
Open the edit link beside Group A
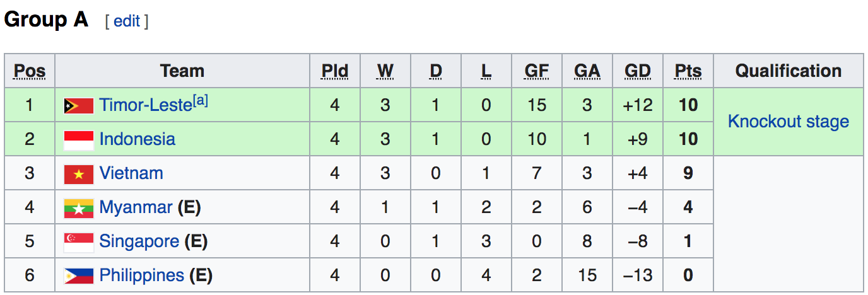127,21
